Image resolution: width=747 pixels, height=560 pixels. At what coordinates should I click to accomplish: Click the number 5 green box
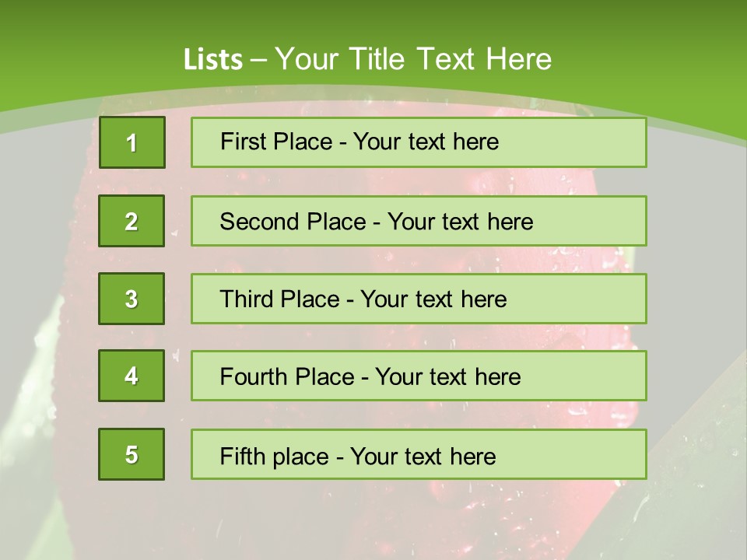pos(132,454)
